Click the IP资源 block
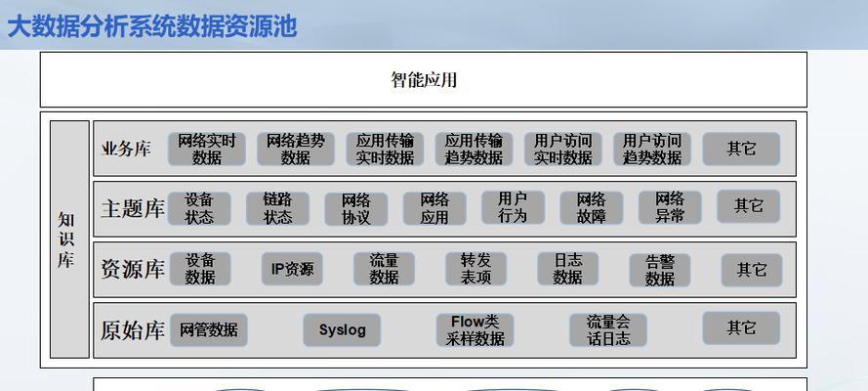The image size is (868, 391). click(292, 269)
